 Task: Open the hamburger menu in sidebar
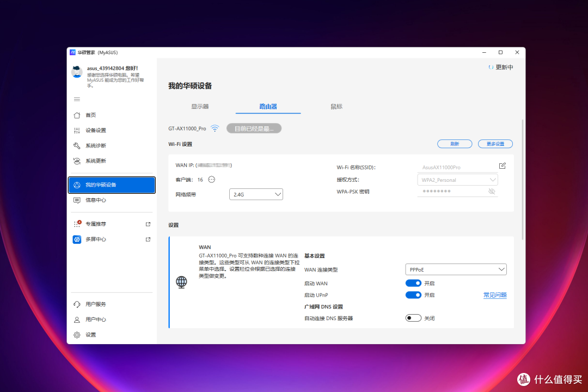pos(77,100)
